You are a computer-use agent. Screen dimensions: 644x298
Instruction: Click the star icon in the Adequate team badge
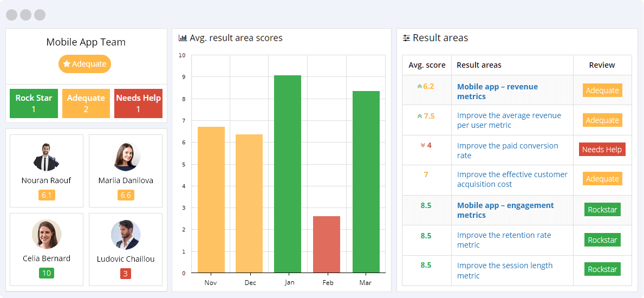(x=67, y=64)
